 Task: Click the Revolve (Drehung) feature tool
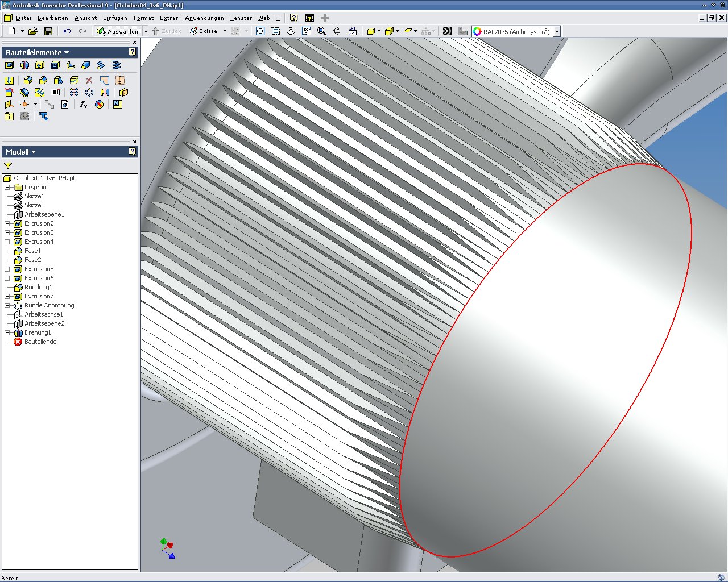click(24, 65)
